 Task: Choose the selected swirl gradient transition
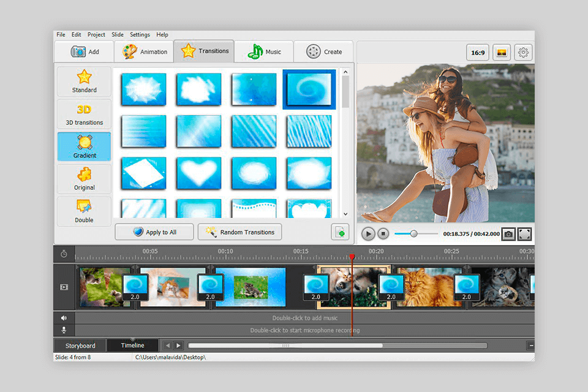pyautogui.click(x=309, y=89)
